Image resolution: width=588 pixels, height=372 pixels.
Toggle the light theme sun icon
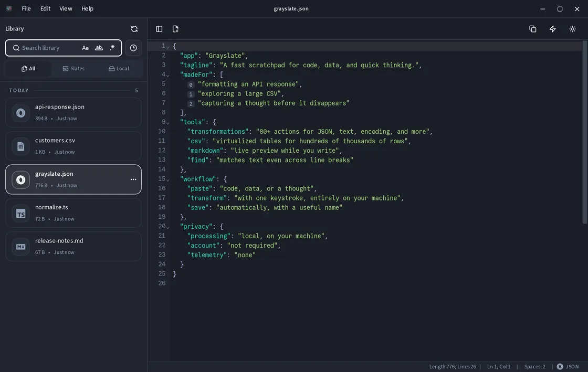pyautogui.click(x=573, y=29)
